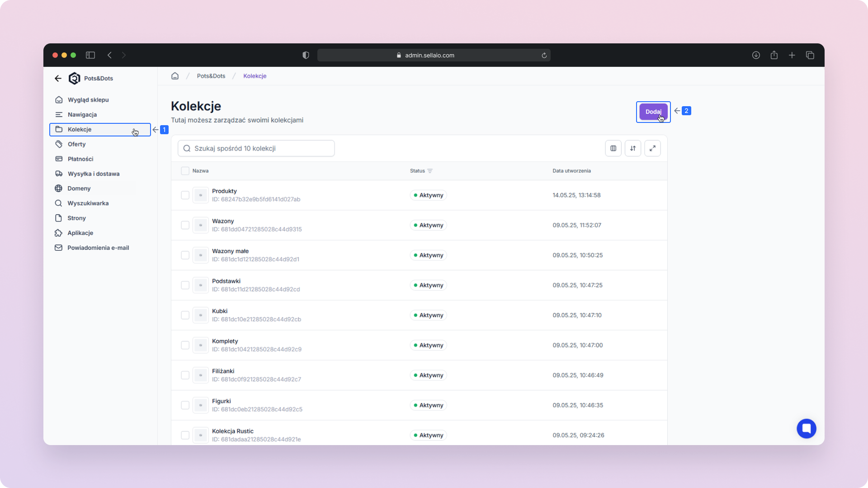This screenshot has height=488, width=868.
Task: Reload the page in address bar
Action: point(544,55)
